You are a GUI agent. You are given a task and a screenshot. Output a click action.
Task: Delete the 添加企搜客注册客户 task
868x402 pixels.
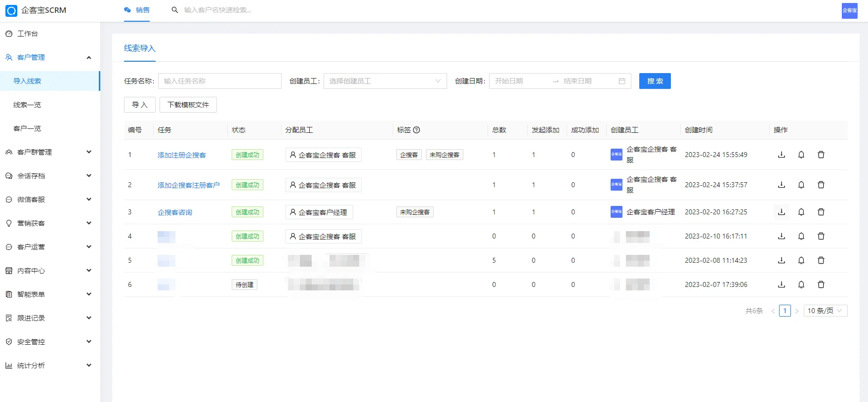(x=821, y=185)
